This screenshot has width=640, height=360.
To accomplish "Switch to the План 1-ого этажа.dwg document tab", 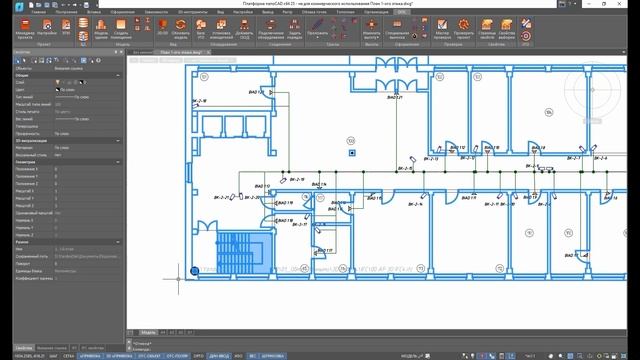I will coord(180,52).
